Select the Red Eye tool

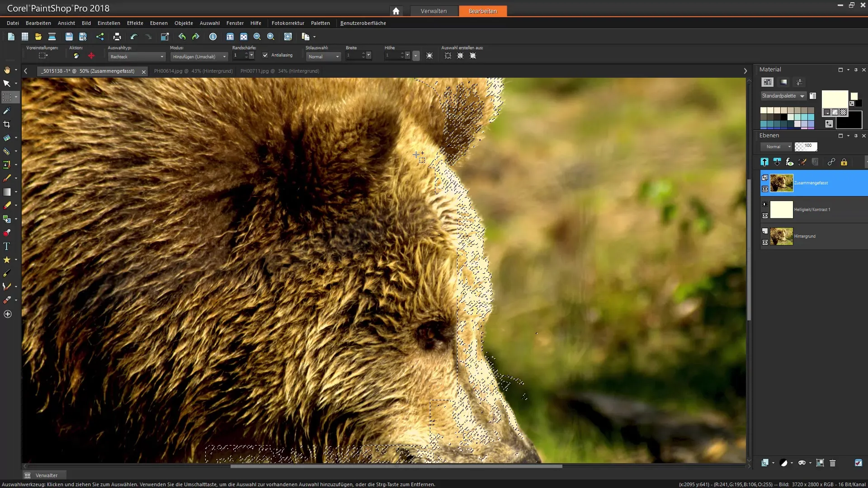[7, 233]
